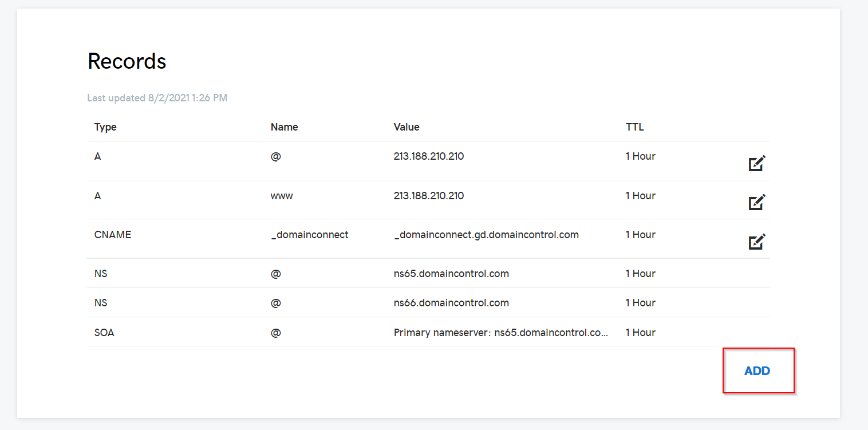This screenshot has height=430, width=868.
Task: Open edit for the _domainconnect CNAME record
Action: pyautogui.click(x=757, y=242)
